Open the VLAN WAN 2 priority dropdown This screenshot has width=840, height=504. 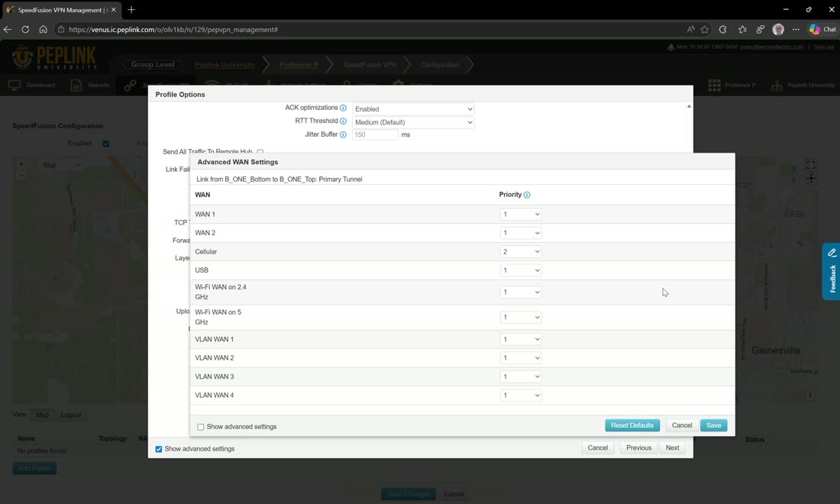521,358
